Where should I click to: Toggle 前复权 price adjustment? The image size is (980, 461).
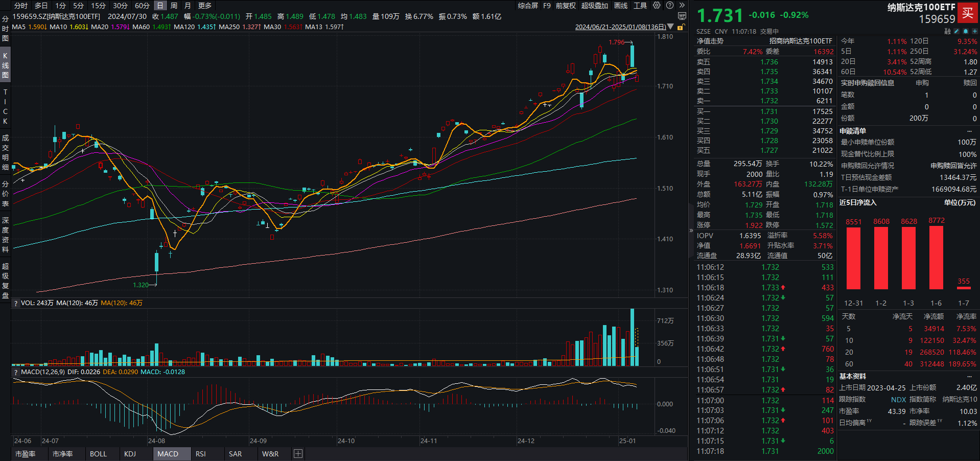pos(566,6)
